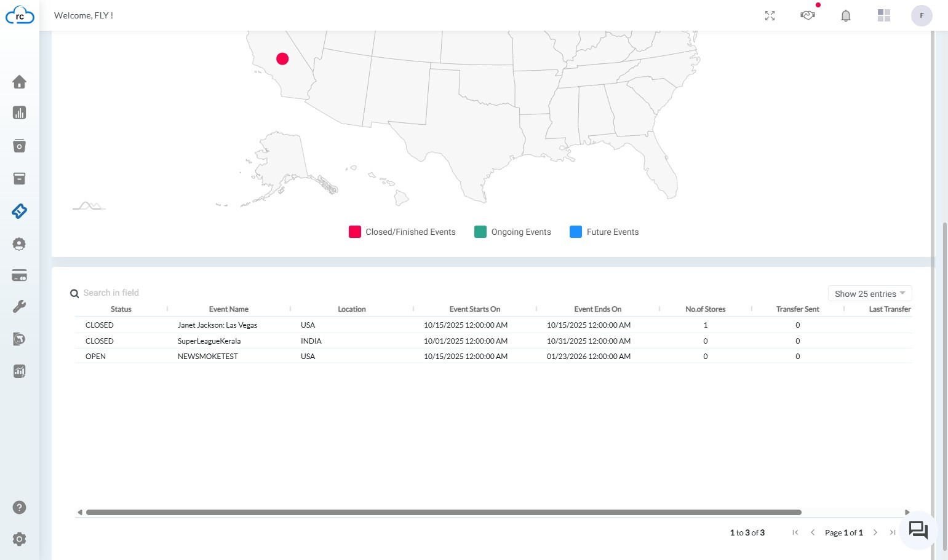
Task: Click the 1 to 3 of 3 count
Action: tap(747, 533)
